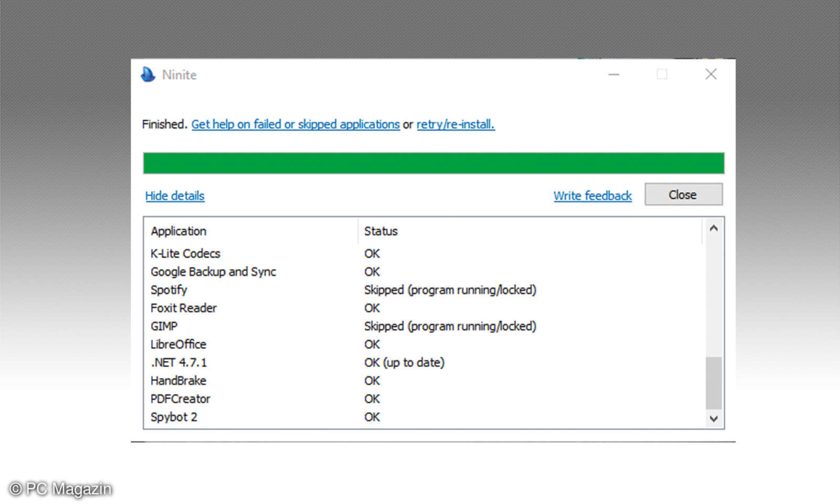
Task: Click the scrollbar up arrow
Action: (x=713, y=227)
